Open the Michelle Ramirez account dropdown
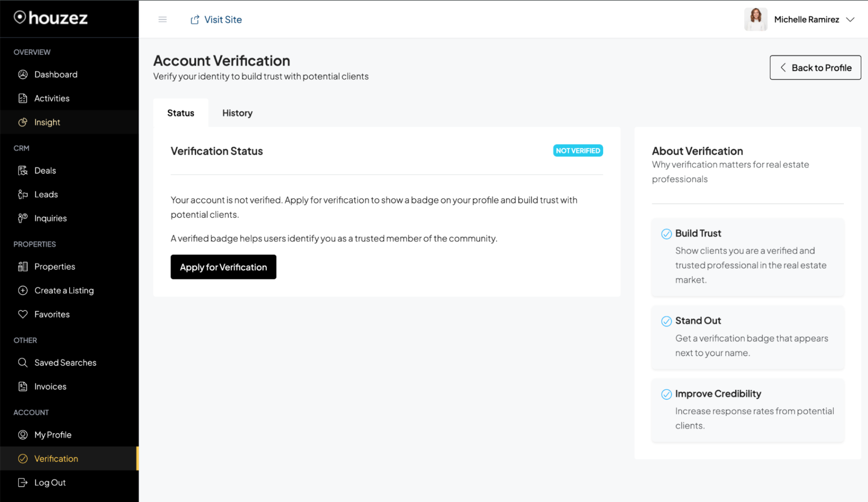The image size is (868, 502). click(806, 19)
